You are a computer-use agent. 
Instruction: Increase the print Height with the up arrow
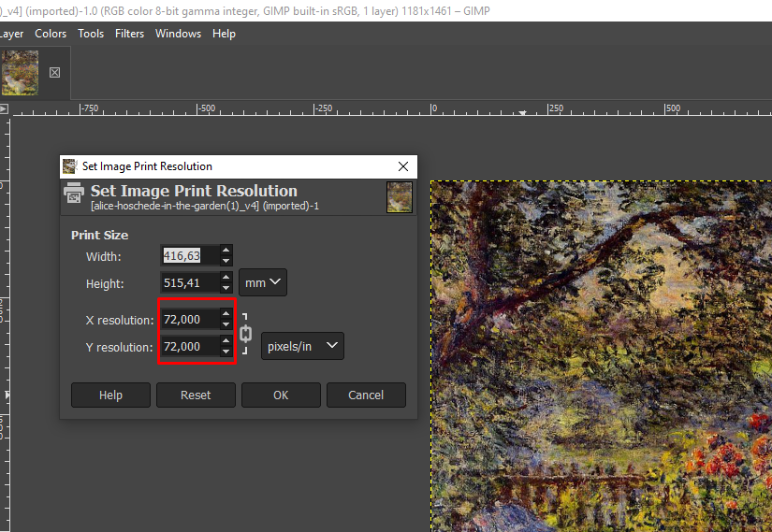226,277
